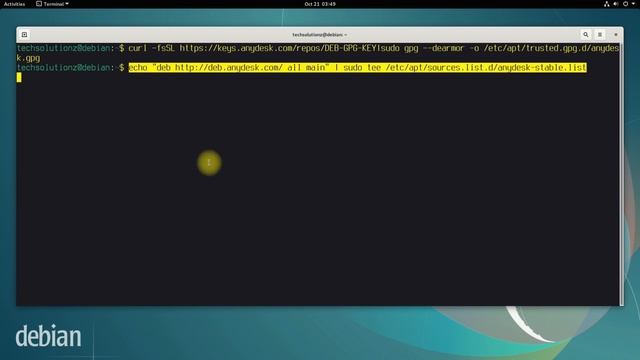
Task: Close the terminal window
Action: click(616, 35)
